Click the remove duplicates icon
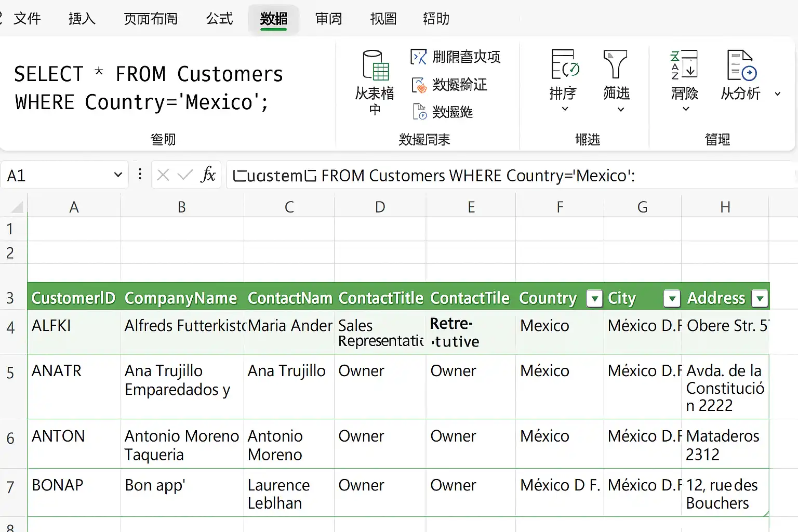The width and height of the screenshot is (798, 532). tap(418, 57)
